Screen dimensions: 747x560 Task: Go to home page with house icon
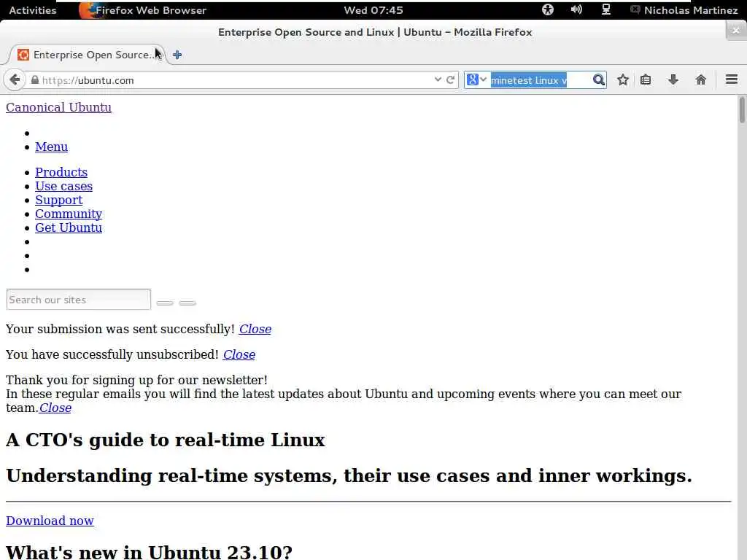700,79
